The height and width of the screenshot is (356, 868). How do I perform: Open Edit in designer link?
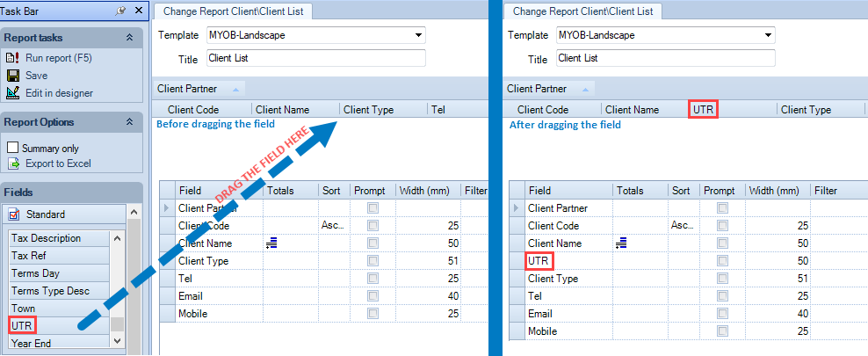pyautogui.click(x=59, y=93)
